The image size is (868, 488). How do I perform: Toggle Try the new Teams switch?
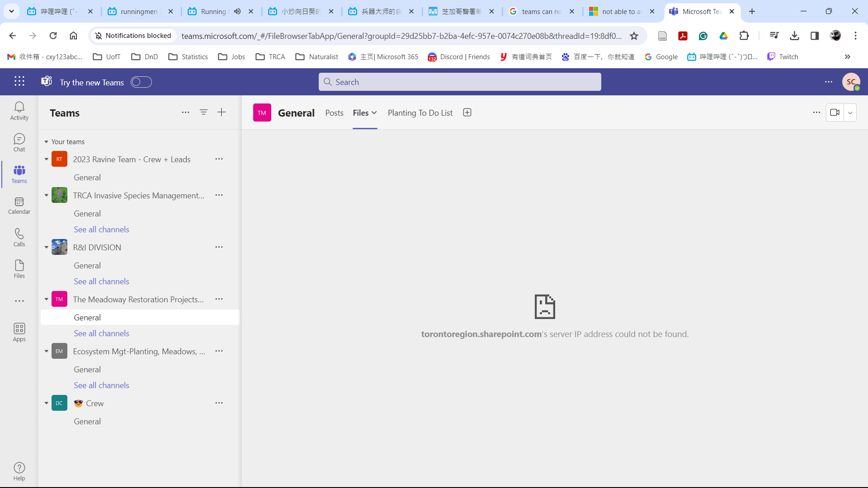coord(141,82)
